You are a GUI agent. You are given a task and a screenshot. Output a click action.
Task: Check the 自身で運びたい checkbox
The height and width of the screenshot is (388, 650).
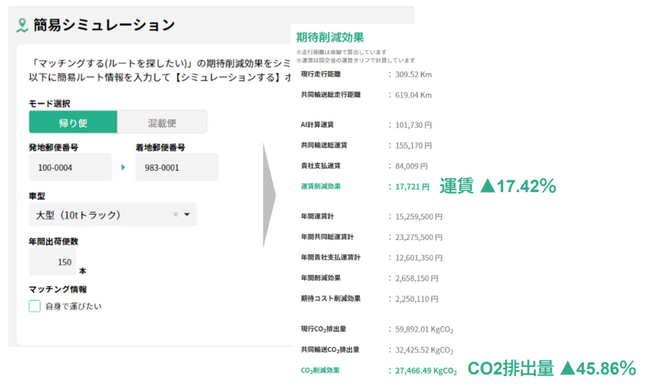coord(34,306)
